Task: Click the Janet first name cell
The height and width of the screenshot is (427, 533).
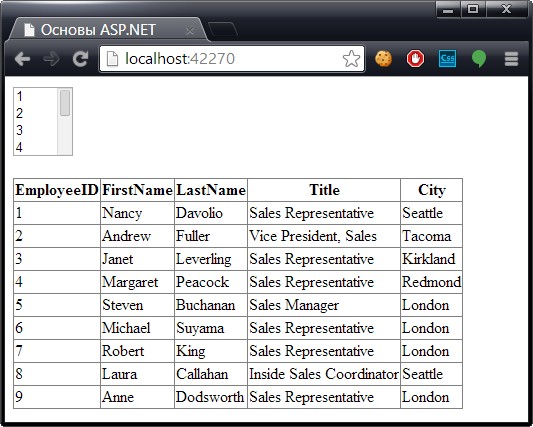Action: [137, 259]
